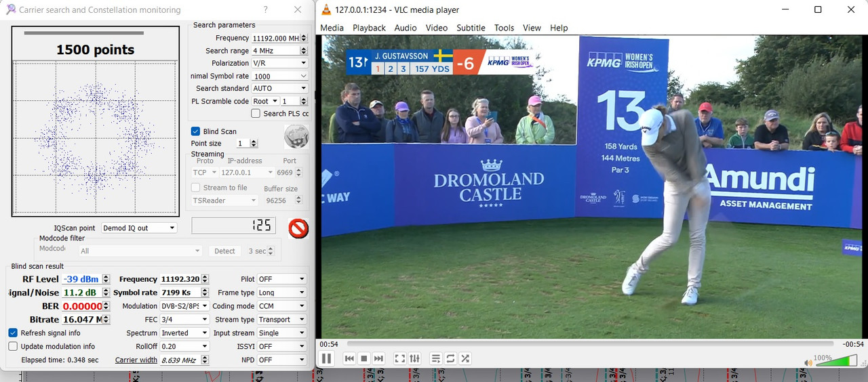Image resolution: width=868 pixels, height=382 pixels.
Task: Open the RollOff dropdown
Action: pyautogui.click(x=184, y=346)
